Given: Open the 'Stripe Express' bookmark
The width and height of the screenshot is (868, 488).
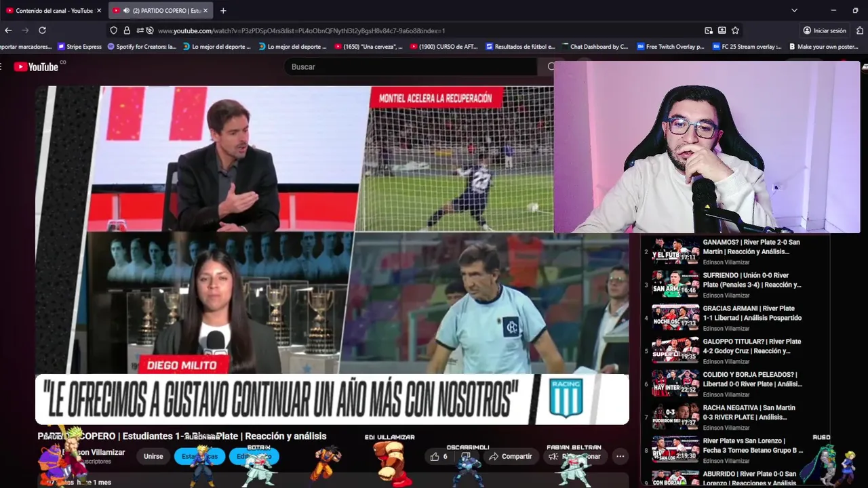Looking at the screenshot, I should (x=79, y=47).
